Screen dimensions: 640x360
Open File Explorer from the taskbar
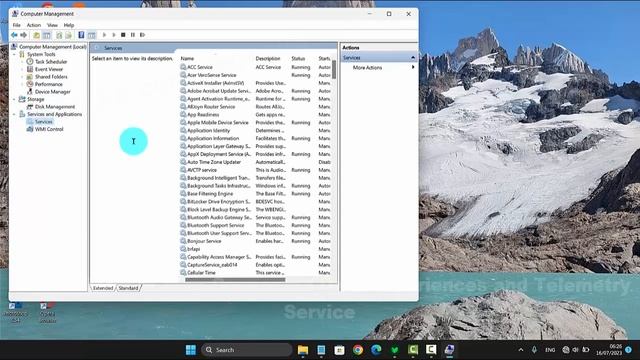point(303,350)
